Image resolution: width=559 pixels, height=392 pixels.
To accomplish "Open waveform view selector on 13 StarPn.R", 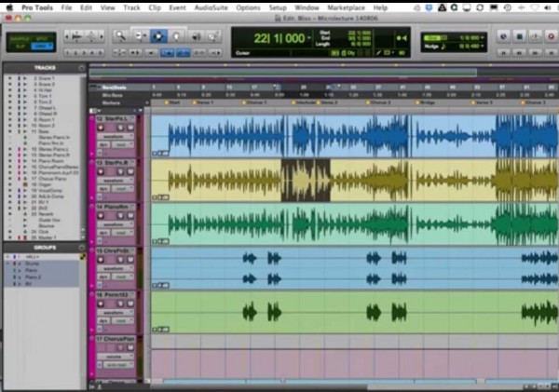I will coord(116,181).
